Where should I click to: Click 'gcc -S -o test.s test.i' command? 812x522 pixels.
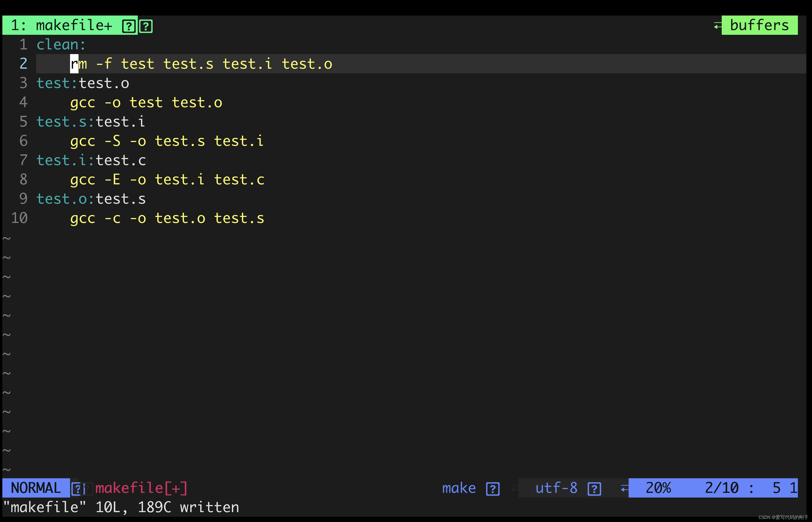click(x=167, y=141)
